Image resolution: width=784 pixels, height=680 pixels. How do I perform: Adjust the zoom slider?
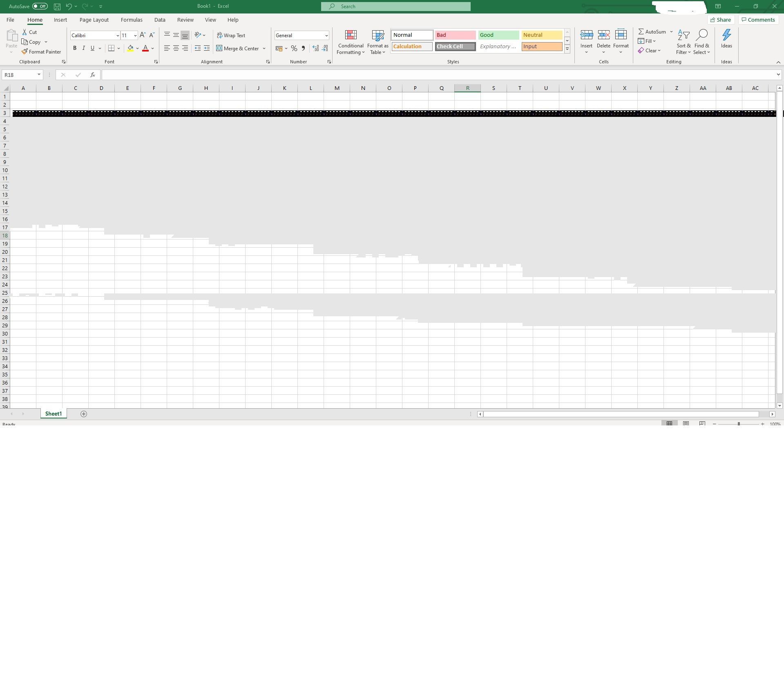(x=739, y=424)
